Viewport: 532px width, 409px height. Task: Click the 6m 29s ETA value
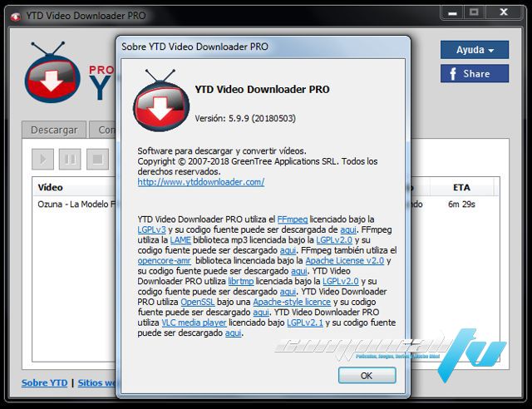pos(461,204)
